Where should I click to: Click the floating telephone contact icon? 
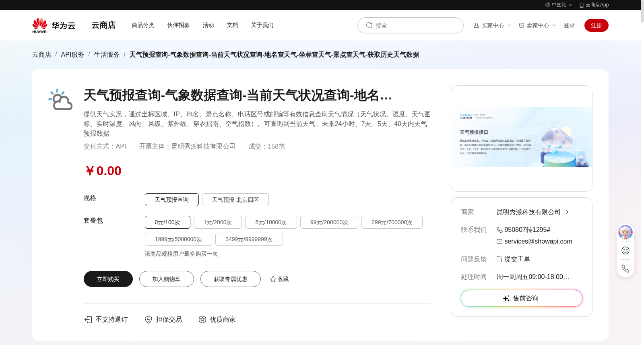pyautogui.click(x=625, y=269)
